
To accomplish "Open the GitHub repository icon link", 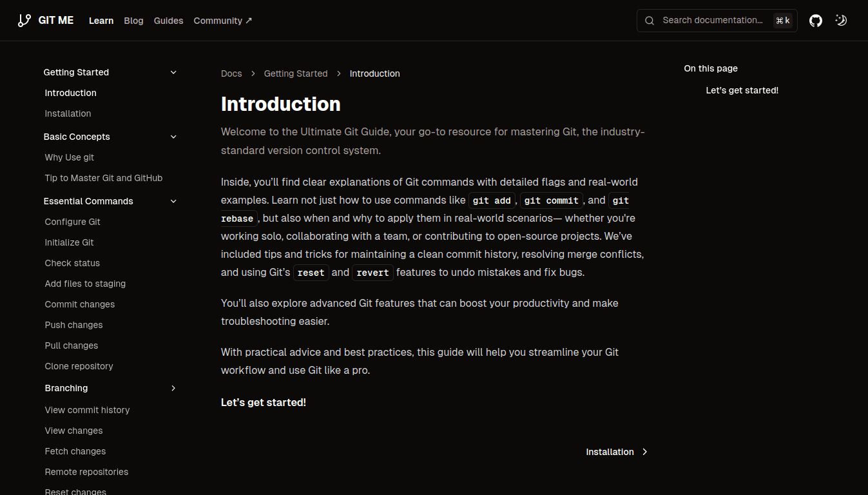I will (816, 21).
